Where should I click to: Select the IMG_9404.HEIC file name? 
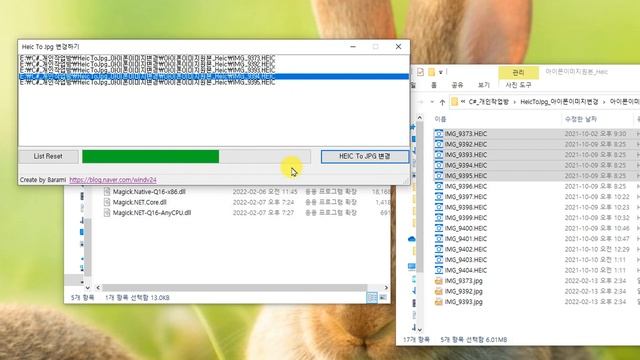point(466,270)
